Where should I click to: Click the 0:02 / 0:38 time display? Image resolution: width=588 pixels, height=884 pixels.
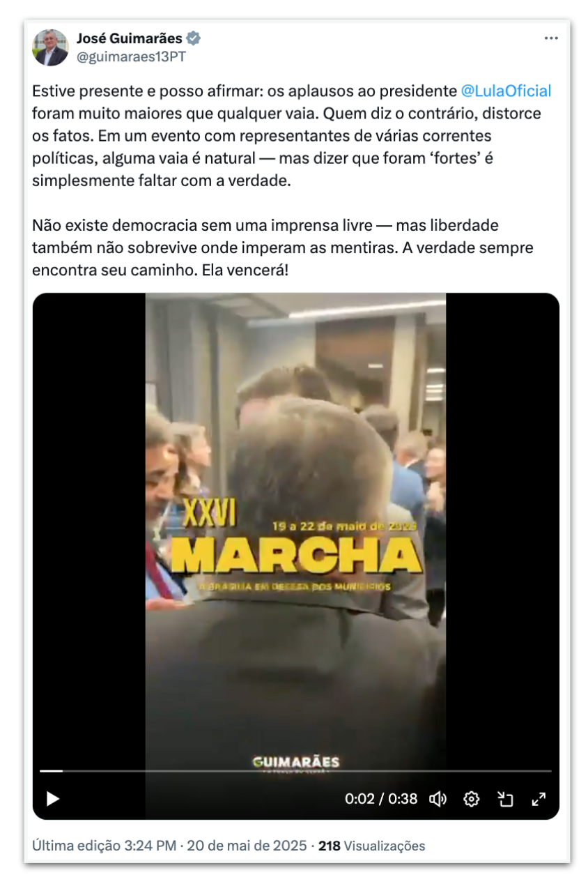click(381, 799)
